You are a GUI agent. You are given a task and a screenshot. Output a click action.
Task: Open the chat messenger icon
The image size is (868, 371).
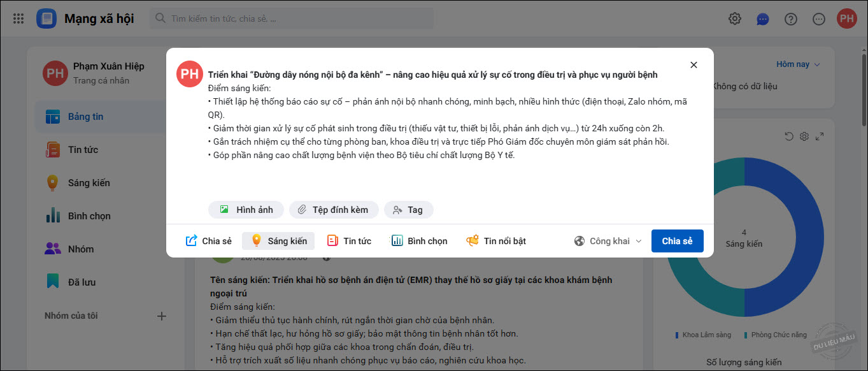(x=763, y=19)
